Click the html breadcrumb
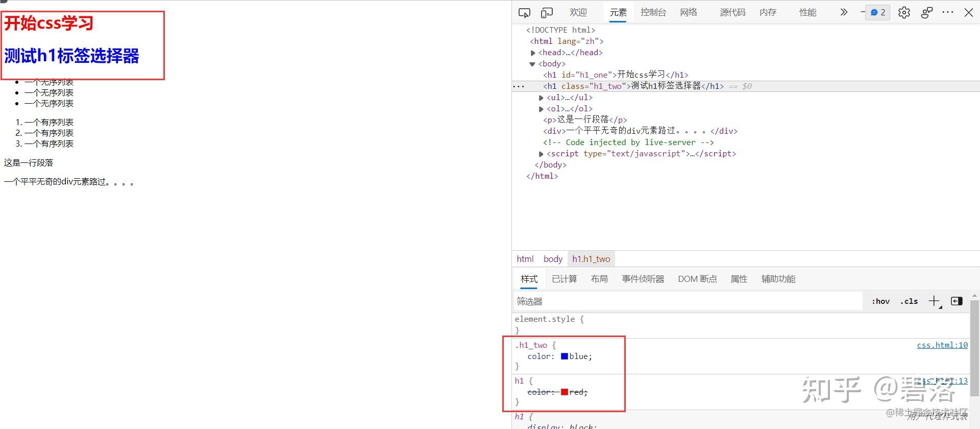The image size is (980, 429). tap(525, 259)
